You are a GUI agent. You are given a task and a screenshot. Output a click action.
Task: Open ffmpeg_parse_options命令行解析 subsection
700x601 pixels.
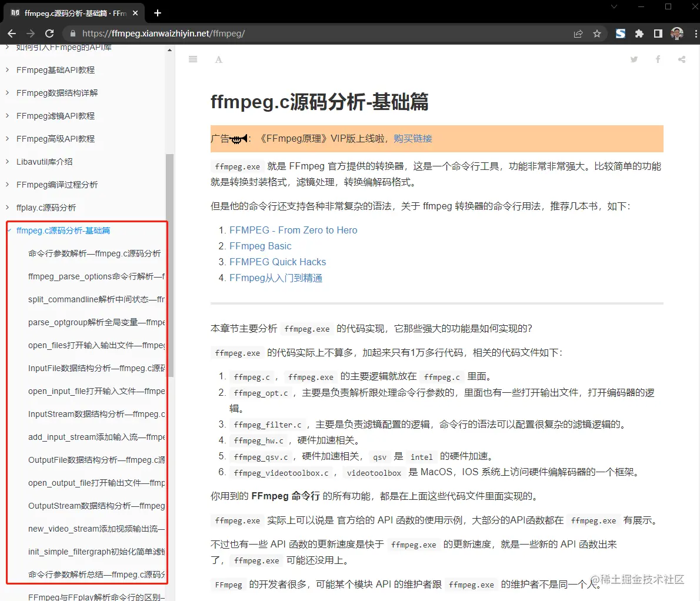tap(96, 276)
